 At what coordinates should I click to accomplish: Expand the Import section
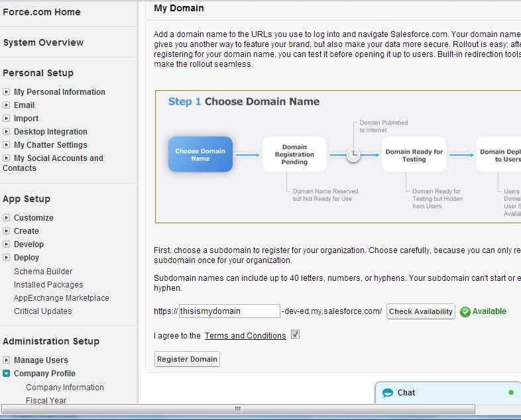[x=7, y=118]
